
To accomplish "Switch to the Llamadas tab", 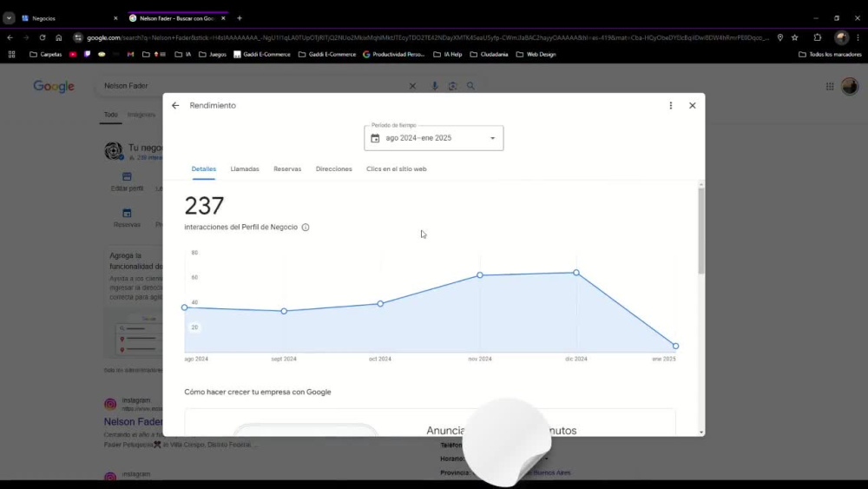I will (245, 169).
